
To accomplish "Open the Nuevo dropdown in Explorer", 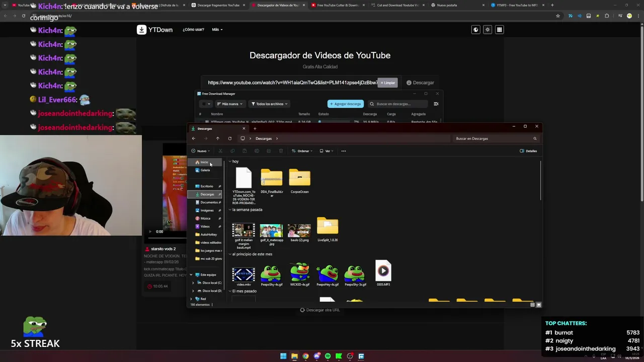I will pyautogui.click(x=200, y=151).
